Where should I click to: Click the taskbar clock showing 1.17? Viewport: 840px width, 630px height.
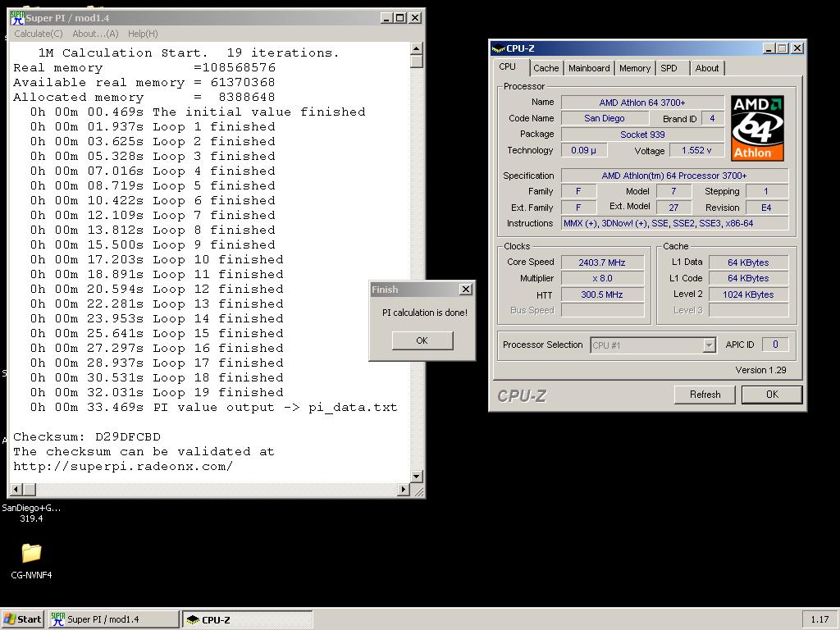click(819, 619)
